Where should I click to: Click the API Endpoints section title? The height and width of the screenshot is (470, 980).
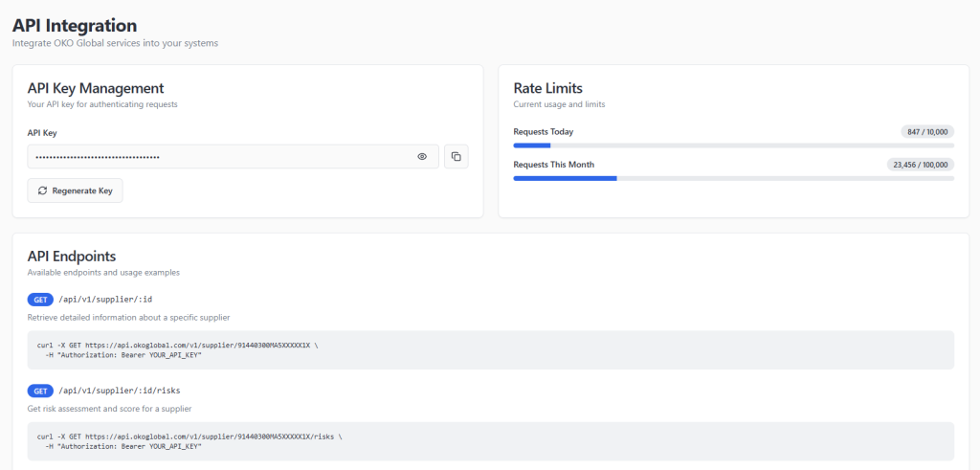pyautogui.click(x=72, y=257)
